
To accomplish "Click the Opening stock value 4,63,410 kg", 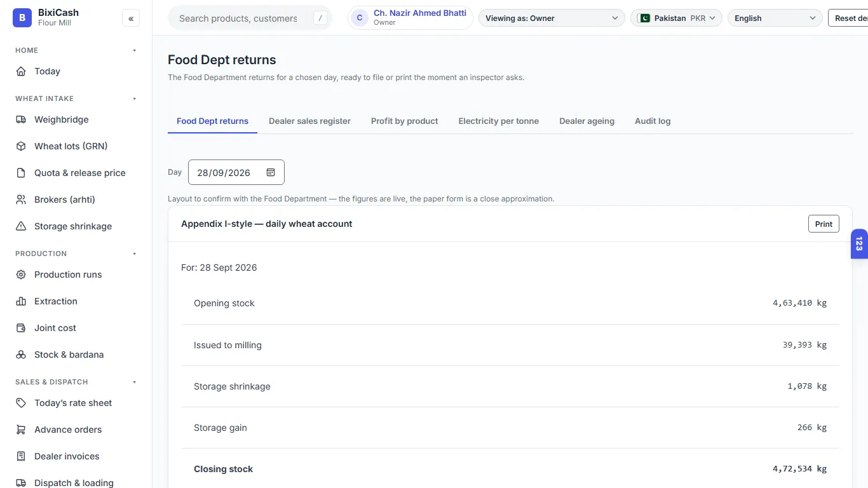I will click(x=799, y=303).
